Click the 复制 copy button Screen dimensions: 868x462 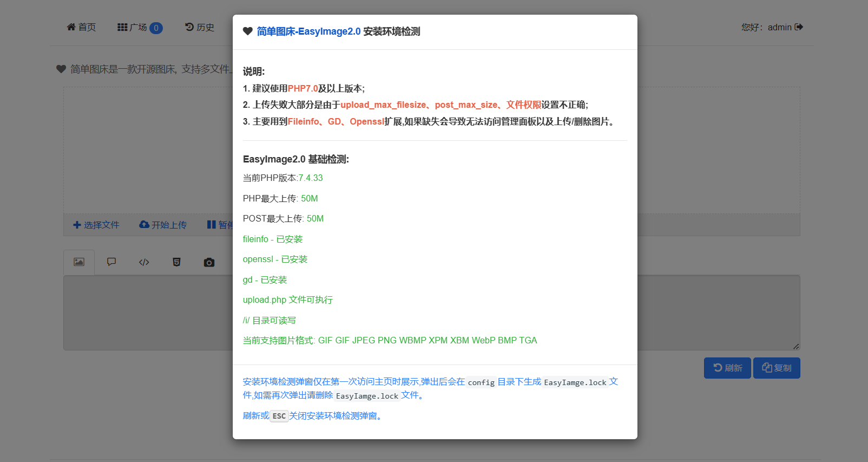[x=777, y=368]
